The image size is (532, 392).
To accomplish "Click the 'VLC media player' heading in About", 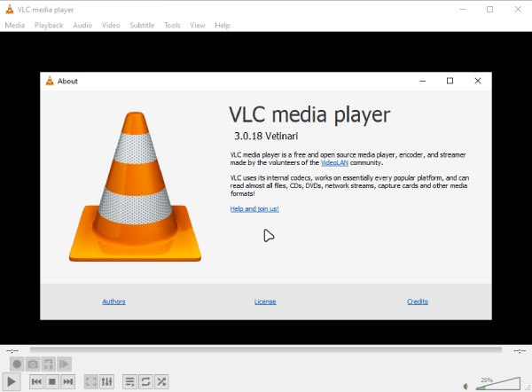I will [x=309, y=114].
